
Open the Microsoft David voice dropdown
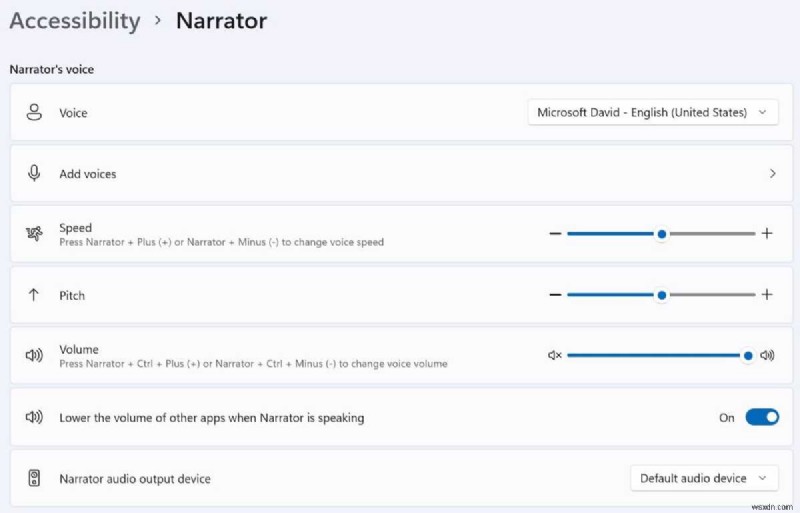click(x=653, y=112)
